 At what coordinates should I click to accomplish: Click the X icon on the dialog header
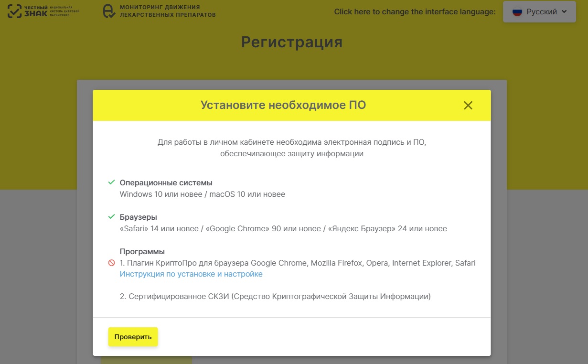(x=469, y=106)
